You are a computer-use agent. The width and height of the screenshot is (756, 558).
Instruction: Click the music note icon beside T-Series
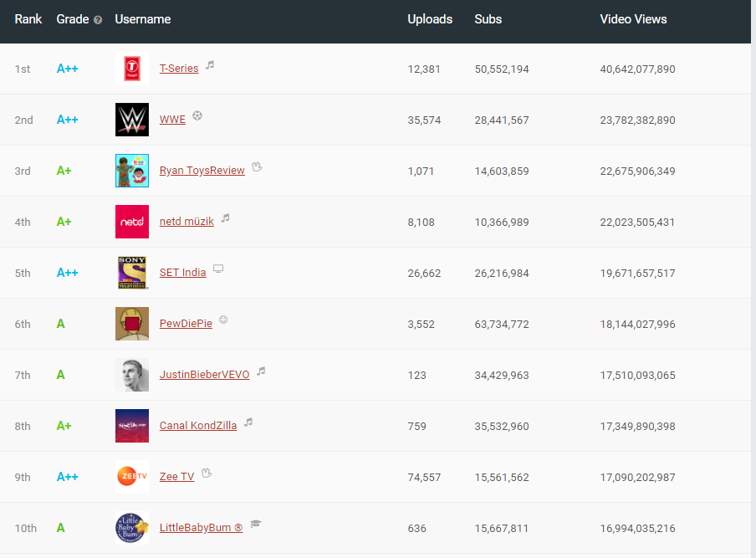[210, 64]
